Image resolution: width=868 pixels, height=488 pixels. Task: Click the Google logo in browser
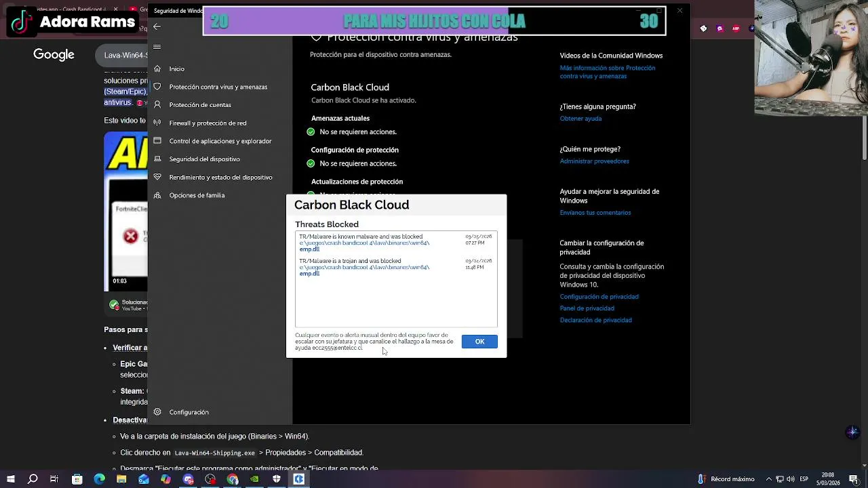coord(54,55)
